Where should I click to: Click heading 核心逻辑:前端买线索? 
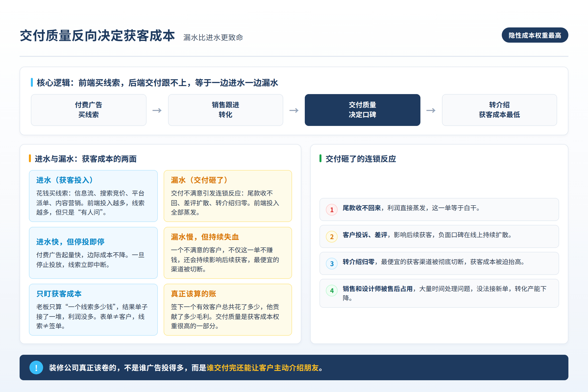coord(157,83)
